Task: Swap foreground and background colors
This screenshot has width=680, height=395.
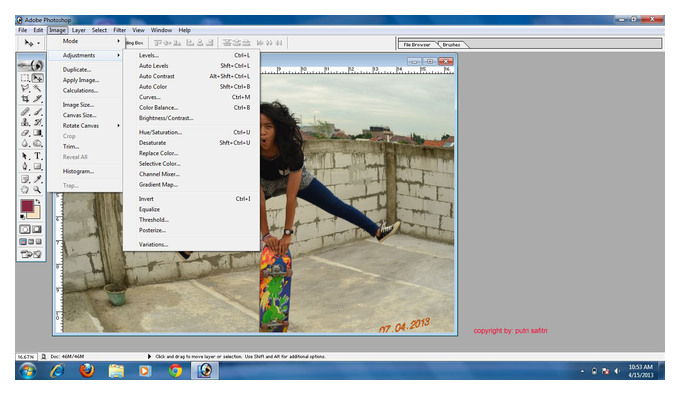Action: pyautogui.click(x=38, y=201)
